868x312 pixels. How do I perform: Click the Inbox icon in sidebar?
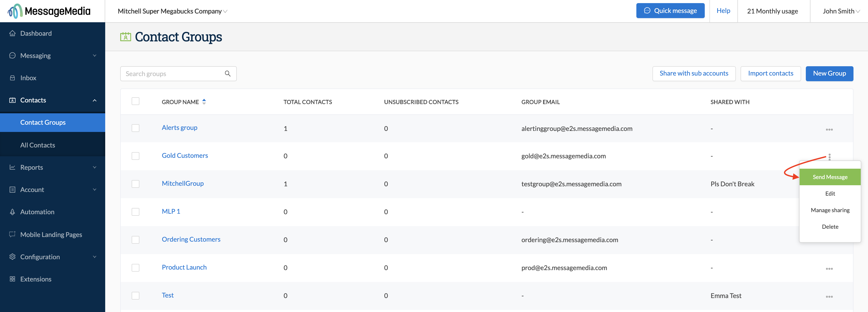coord(12,78)
